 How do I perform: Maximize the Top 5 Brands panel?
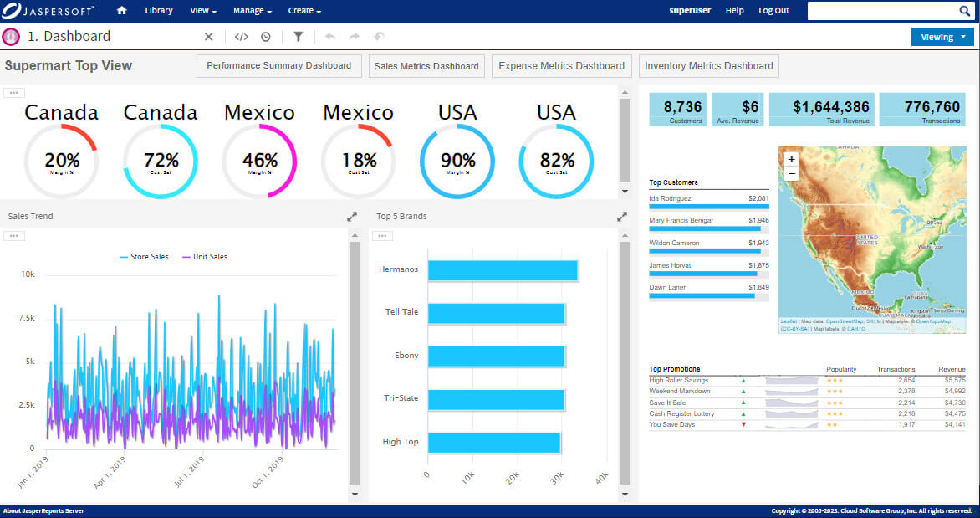(621, 215)
